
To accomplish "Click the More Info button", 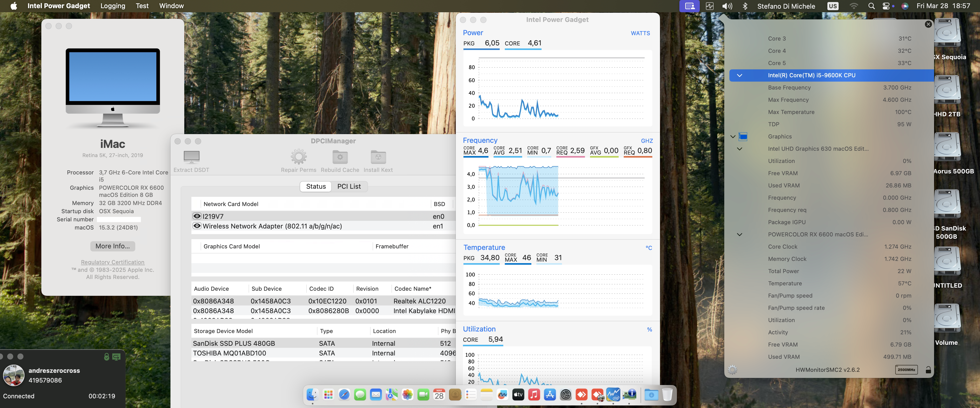I will (x=112, y=246).
